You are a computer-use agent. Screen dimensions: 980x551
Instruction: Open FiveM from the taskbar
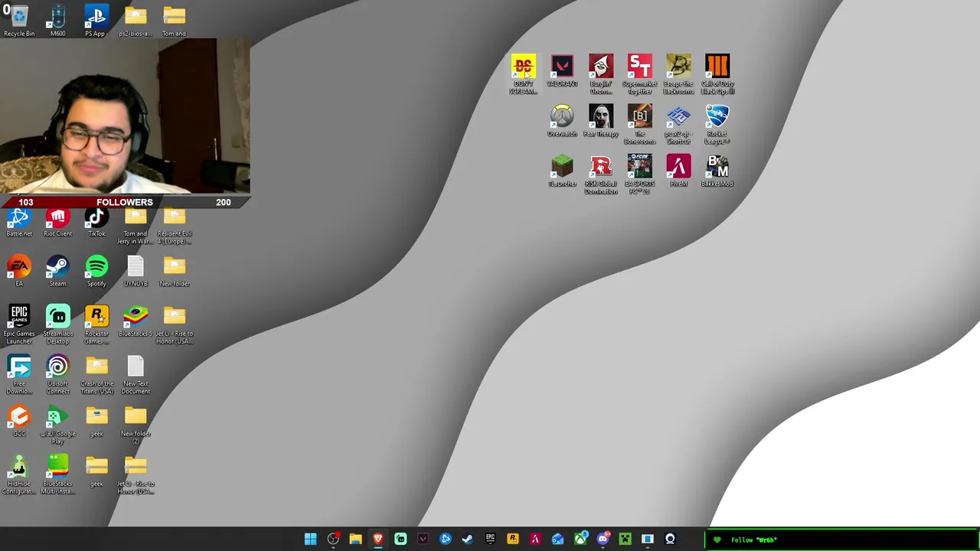point(535,540)
